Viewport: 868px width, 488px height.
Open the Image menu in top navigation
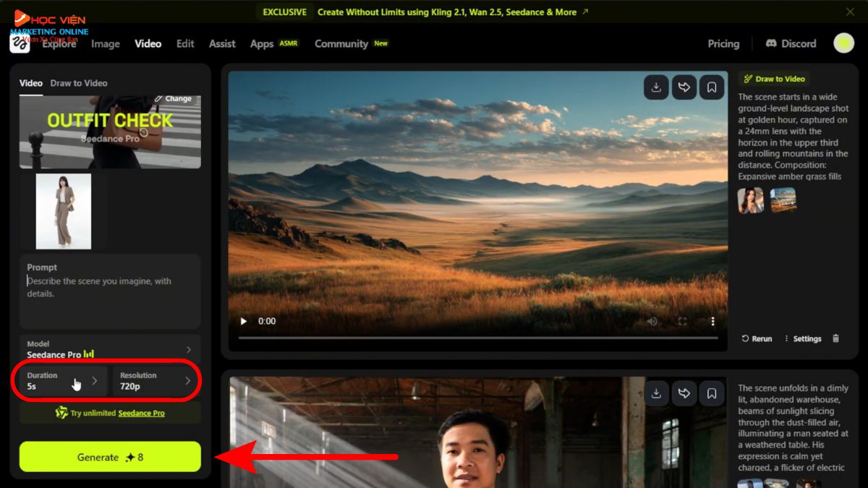106,43
